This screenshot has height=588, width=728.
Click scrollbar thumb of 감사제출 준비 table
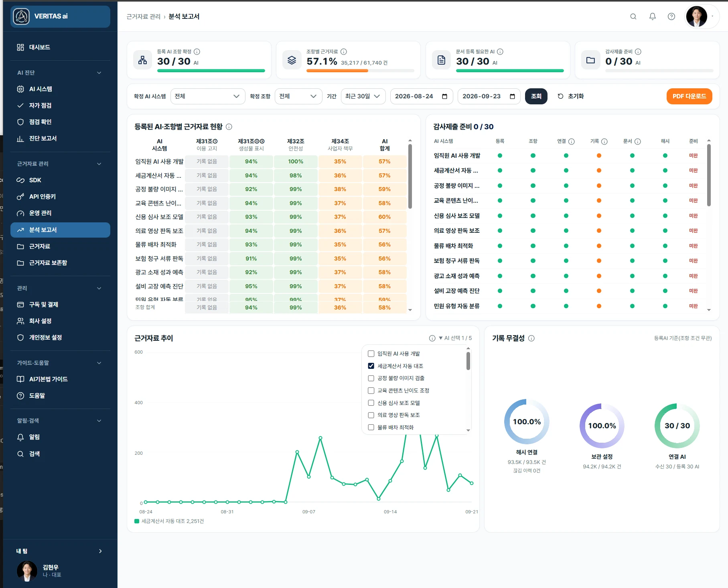[709, 175]
